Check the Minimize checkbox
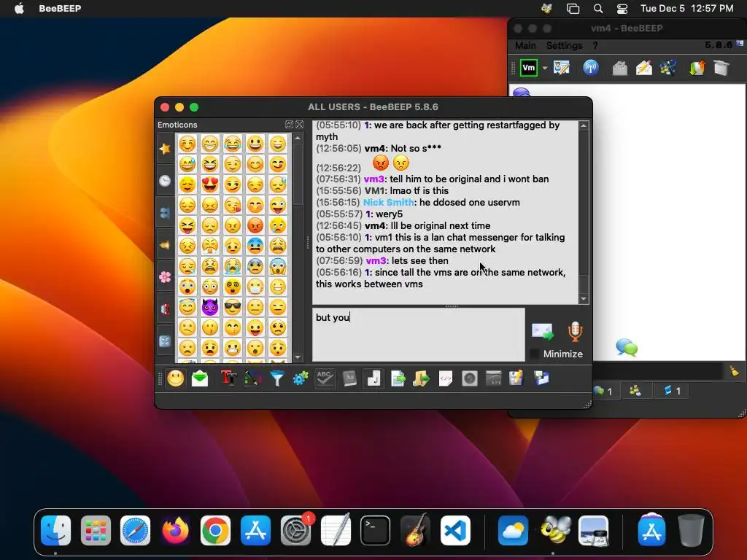 pyautogui.click(x=535, y=354)
